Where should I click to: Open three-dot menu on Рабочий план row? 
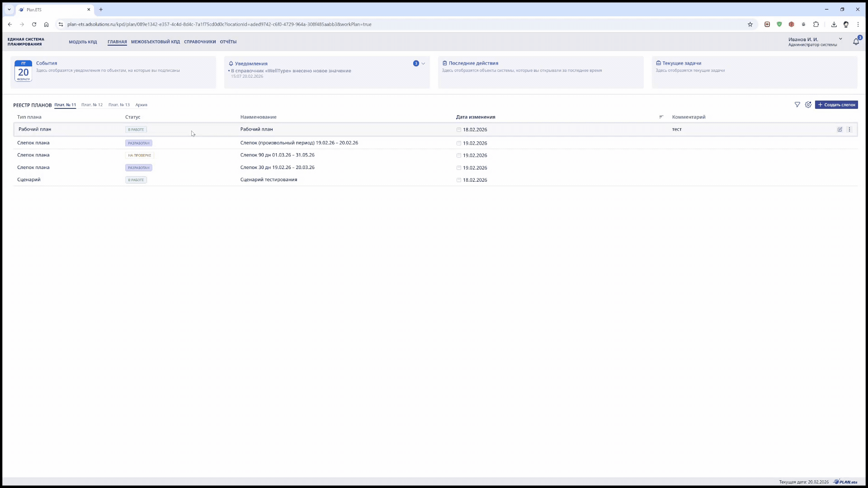[849, 130]
